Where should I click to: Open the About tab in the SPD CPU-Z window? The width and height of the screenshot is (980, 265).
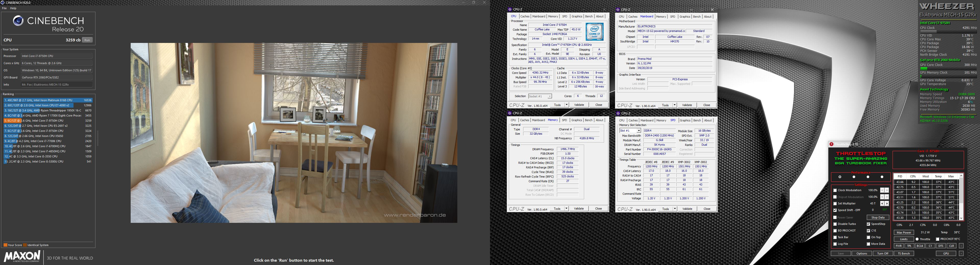pos(708,120)
